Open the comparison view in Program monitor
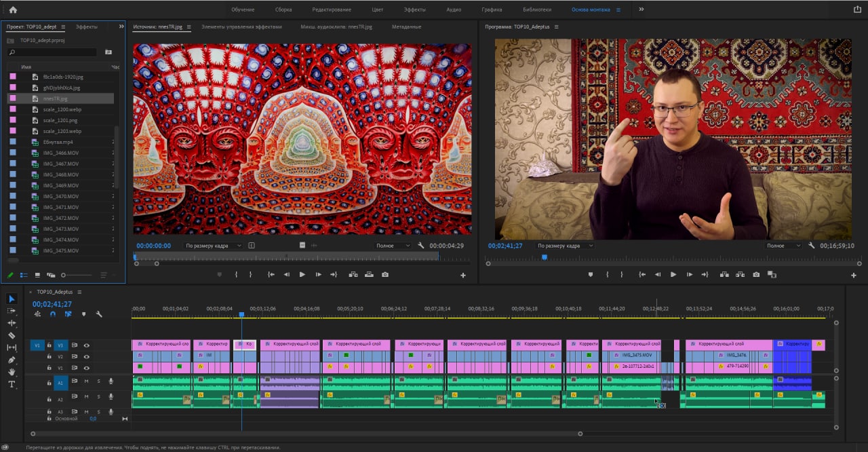Screen dimensions: 868x452 pyautogui.click(x=772, y=275)
